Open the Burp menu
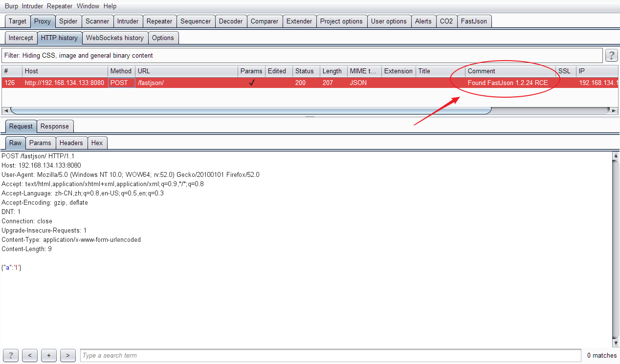The width and height of the screenshot is (620, 364). coord(11,6)
